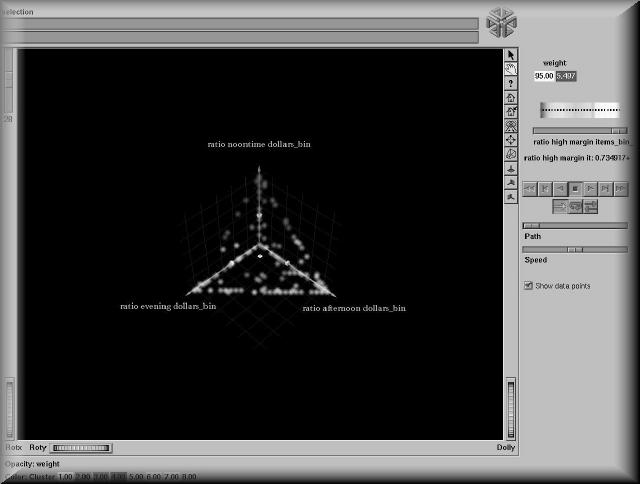Click the Roty label

38,447
